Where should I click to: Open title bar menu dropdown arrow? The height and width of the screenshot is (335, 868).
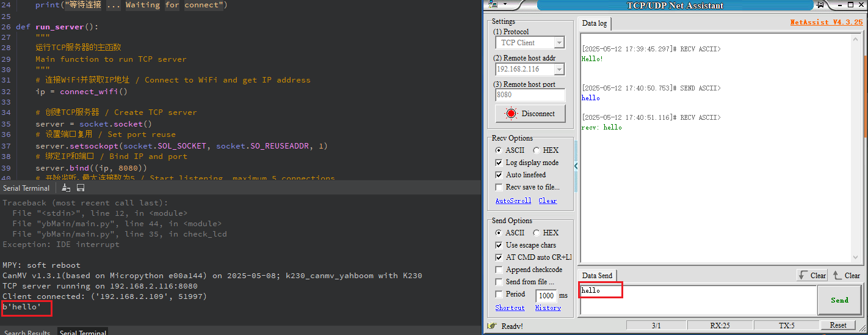(x=505, y=5)
